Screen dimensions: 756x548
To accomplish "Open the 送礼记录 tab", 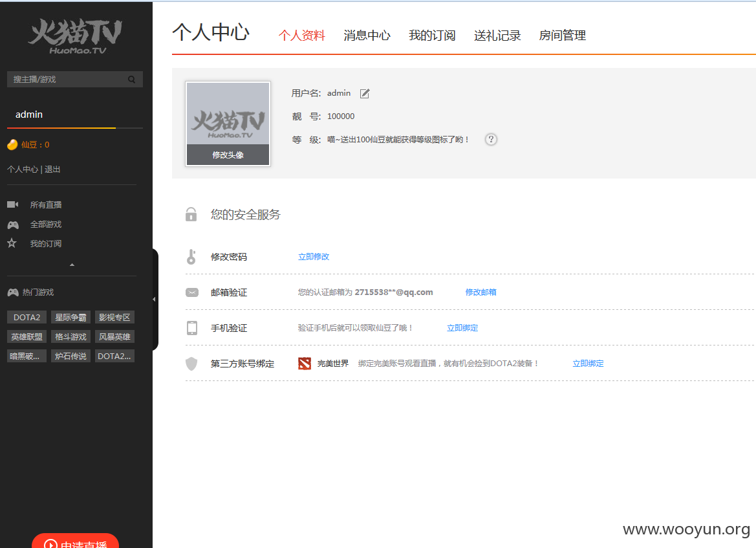I will click(497, 36).
